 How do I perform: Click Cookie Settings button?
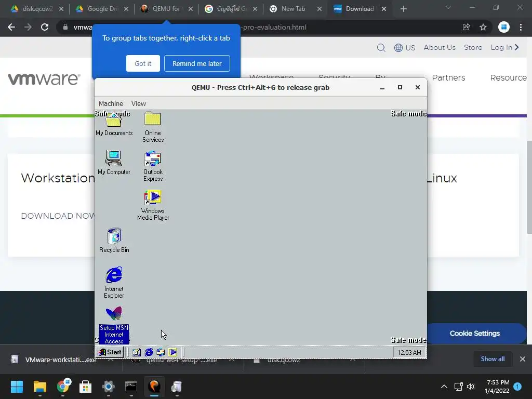[x=475, y=334]
